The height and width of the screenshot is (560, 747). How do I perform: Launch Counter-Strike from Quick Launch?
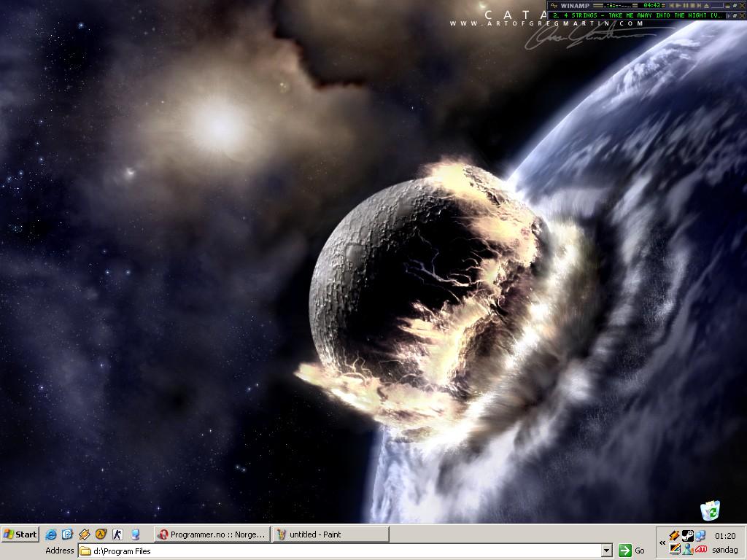coord(117,534)
